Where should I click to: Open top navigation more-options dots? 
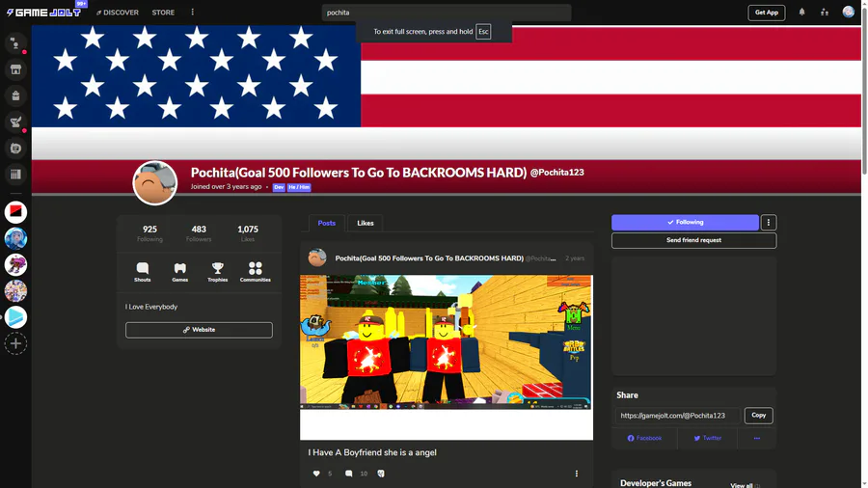coord(193,13)
